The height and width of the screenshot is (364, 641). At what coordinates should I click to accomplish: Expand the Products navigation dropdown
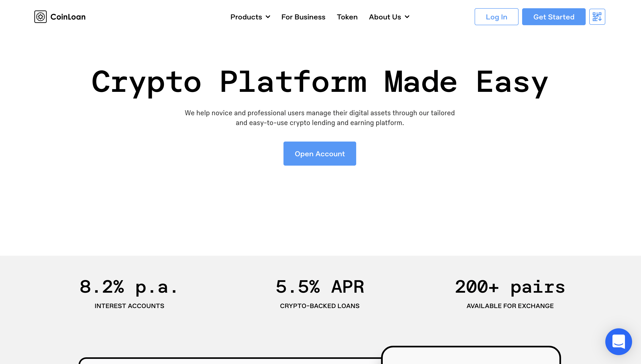tap(250, 17)
